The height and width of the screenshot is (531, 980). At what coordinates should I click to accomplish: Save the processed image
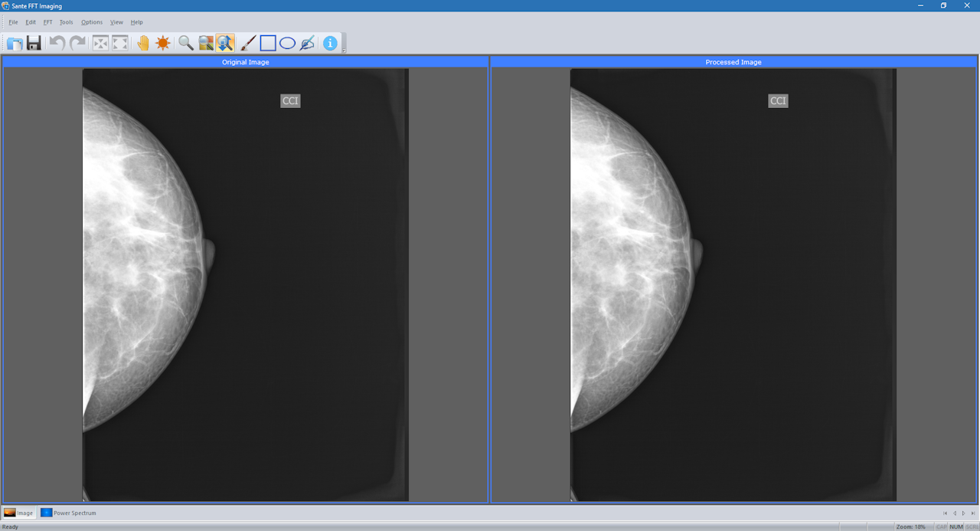coord(34,43)
